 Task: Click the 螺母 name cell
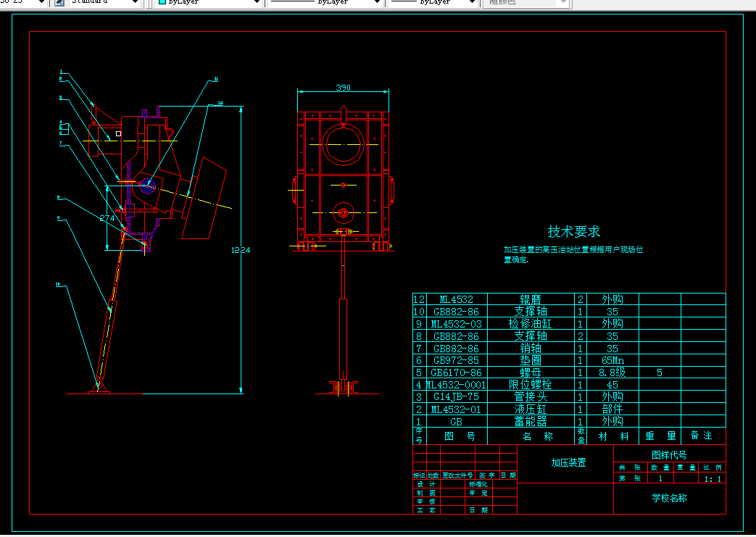point(531,372)
